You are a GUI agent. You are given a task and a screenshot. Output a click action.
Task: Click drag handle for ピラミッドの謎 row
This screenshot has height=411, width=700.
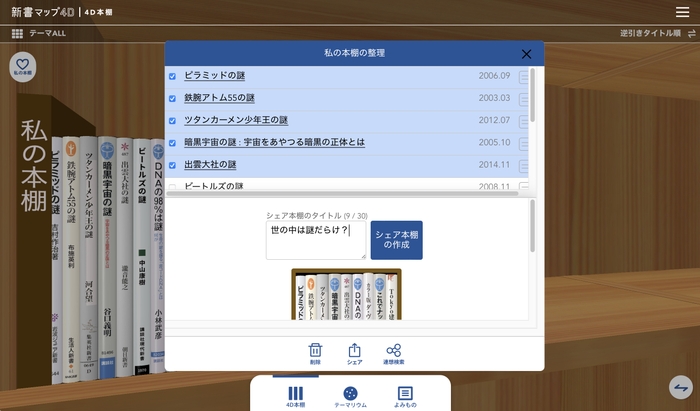click(x=525, y=76)
